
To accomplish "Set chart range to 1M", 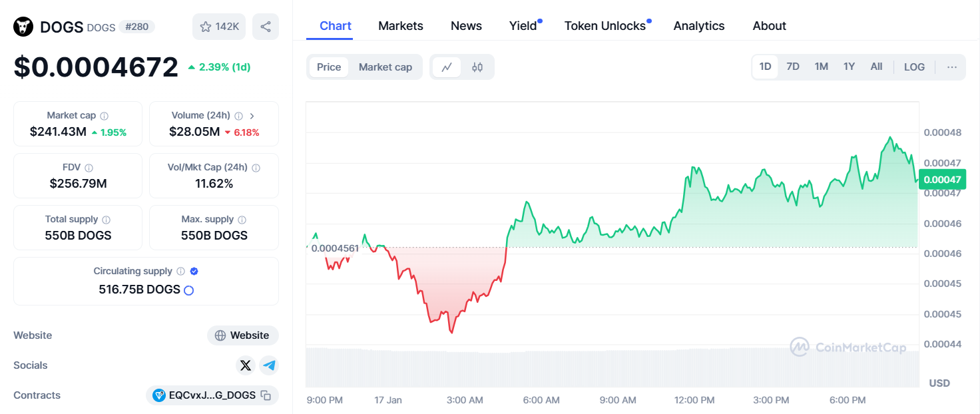I will click(x=822, y=67).
